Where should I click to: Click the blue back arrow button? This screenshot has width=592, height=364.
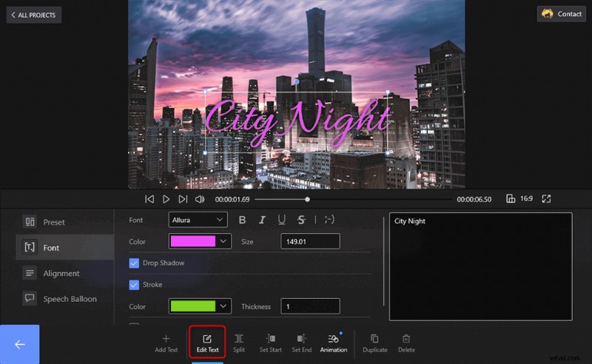coord(20,344)
